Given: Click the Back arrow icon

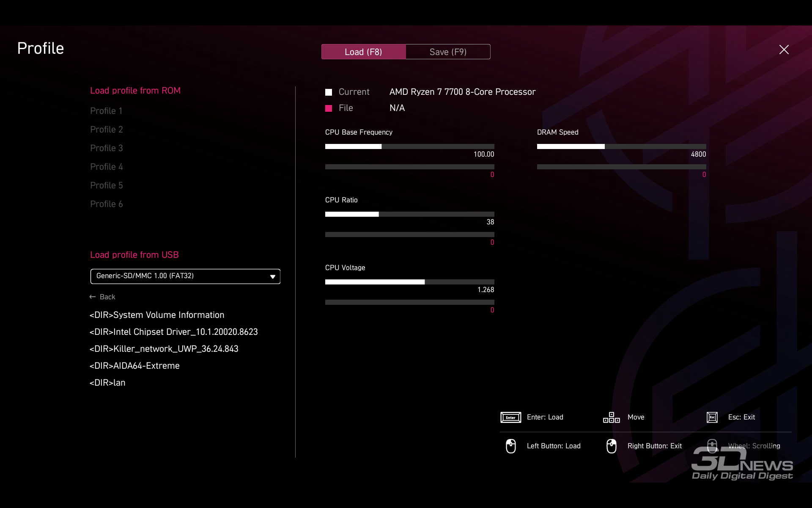Looking at the screenshot, I should [93, 297].
